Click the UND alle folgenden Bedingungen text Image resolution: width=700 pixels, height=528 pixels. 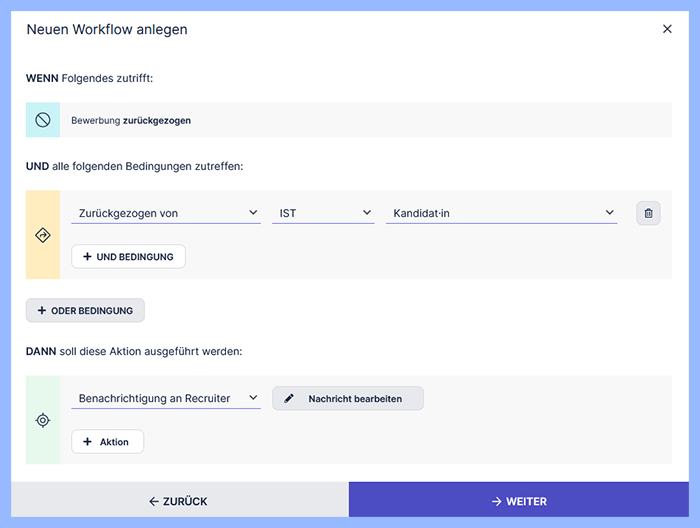(x=134, y=166)
